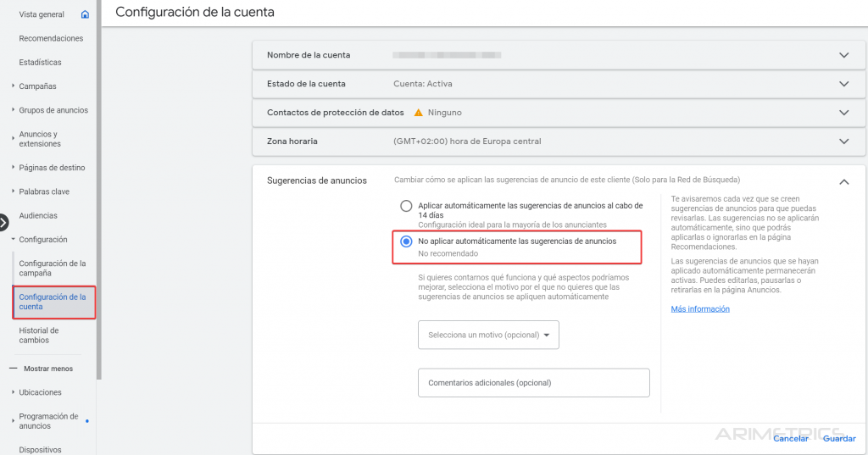Screen dimensions: 868x455
Task: Expand Campañas in the sidebar
Action: 13,86
